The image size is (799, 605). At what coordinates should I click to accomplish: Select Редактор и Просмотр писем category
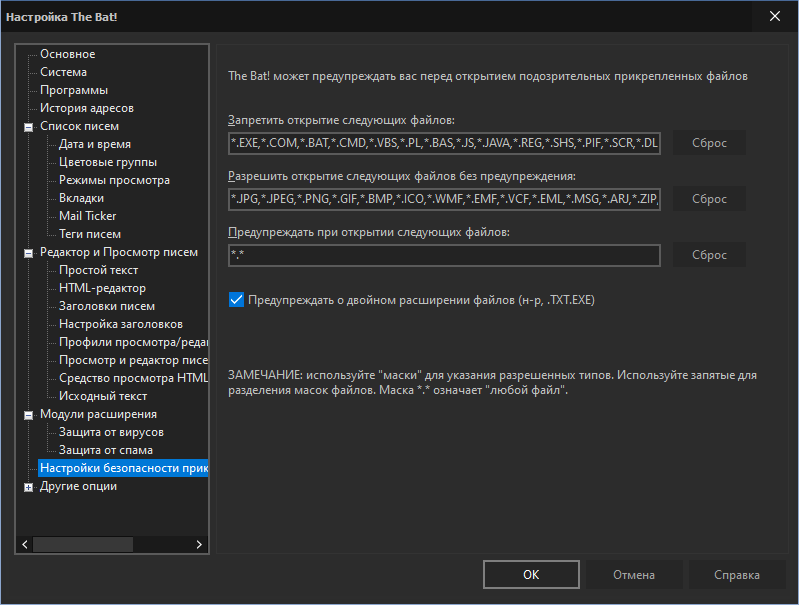pyautogui.click(x=119, y=252)
